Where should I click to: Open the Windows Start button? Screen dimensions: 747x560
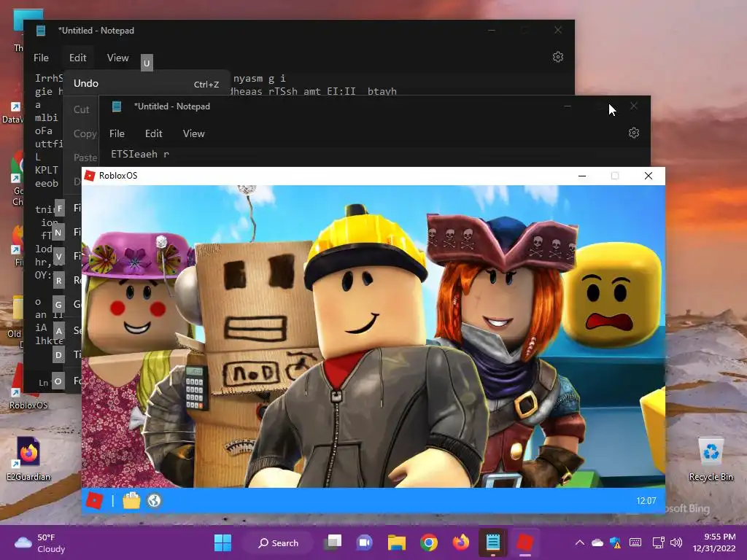222,542
